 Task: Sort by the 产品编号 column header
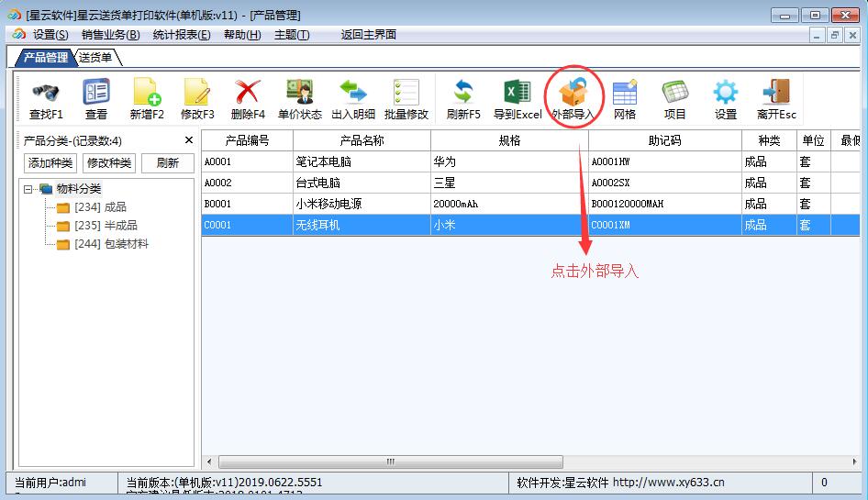(247, 140)
